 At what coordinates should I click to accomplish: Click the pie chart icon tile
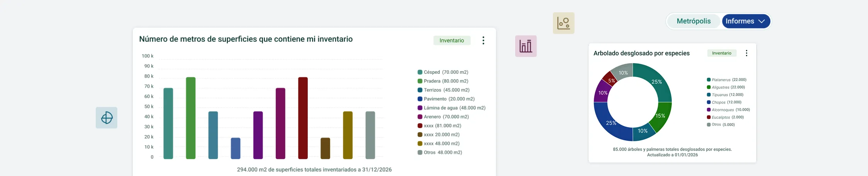point(107,118)
